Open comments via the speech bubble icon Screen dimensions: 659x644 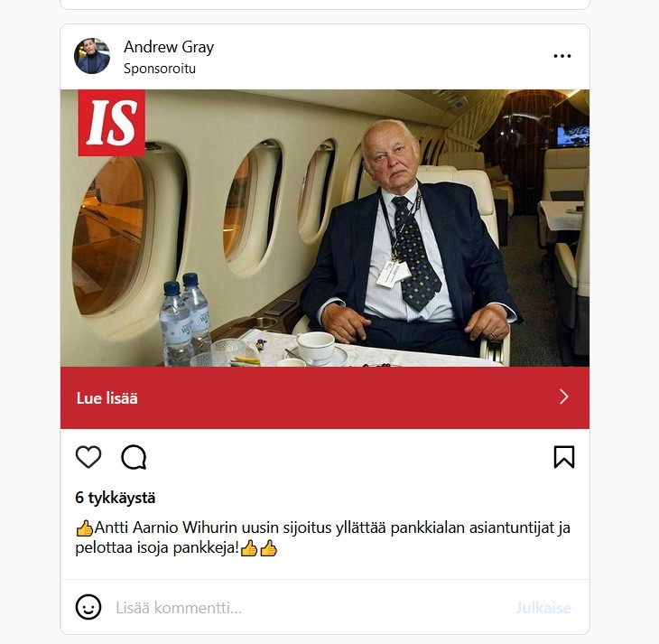pos(134,457)
